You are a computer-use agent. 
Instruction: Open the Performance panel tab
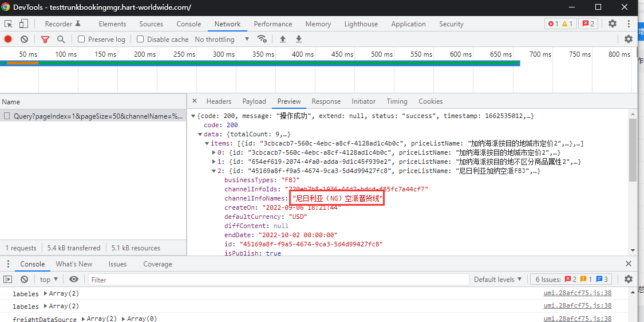tap(273, 24)
